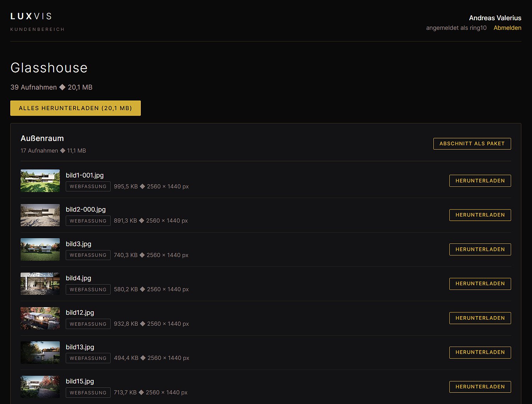The width and height of the screenshot is (532, 404).
Task: Click the '494,4 KB' file size
Action: point(126,358)
